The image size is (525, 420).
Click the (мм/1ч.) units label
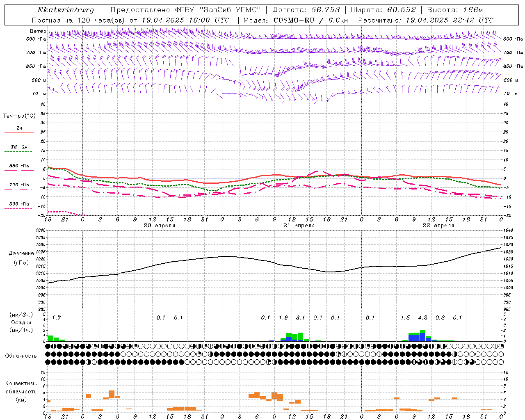[x=21, y=330]
